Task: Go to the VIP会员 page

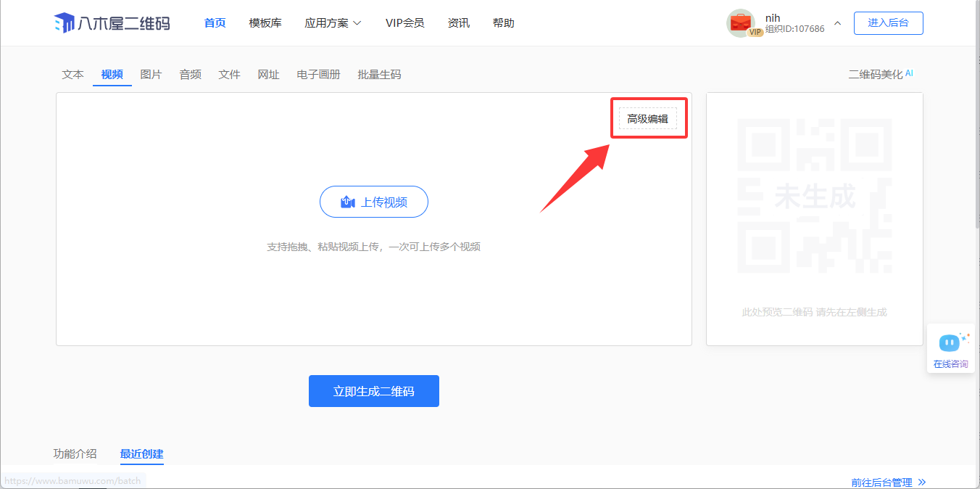Action: (404, 23)
